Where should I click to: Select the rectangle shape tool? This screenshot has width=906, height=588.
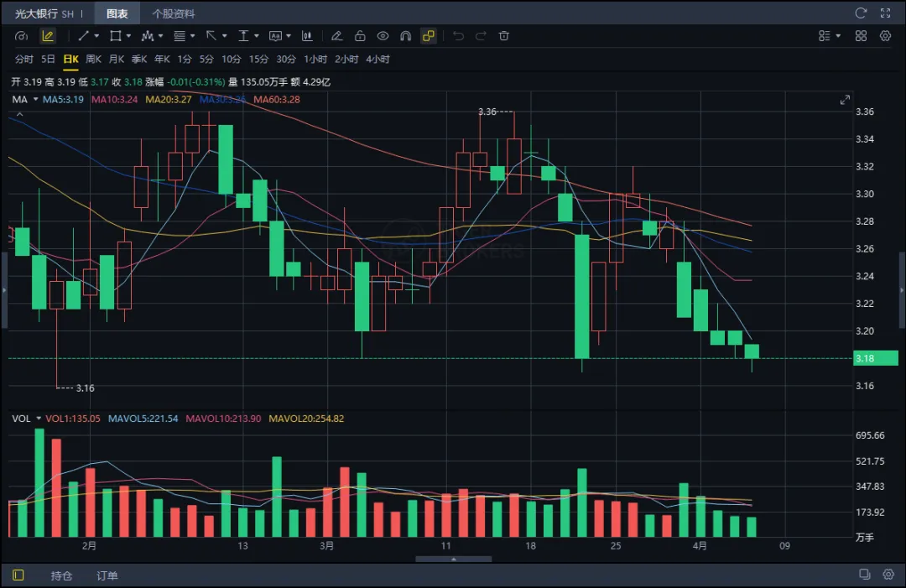(x=116, y=36)
